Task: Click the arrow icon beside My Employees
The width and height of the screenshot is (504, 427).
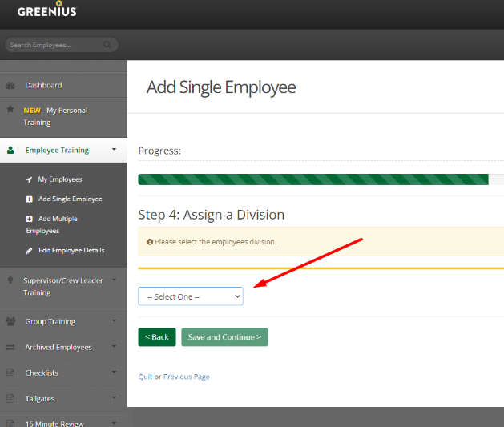Action: pyautogui.click(x=29, y=179)
